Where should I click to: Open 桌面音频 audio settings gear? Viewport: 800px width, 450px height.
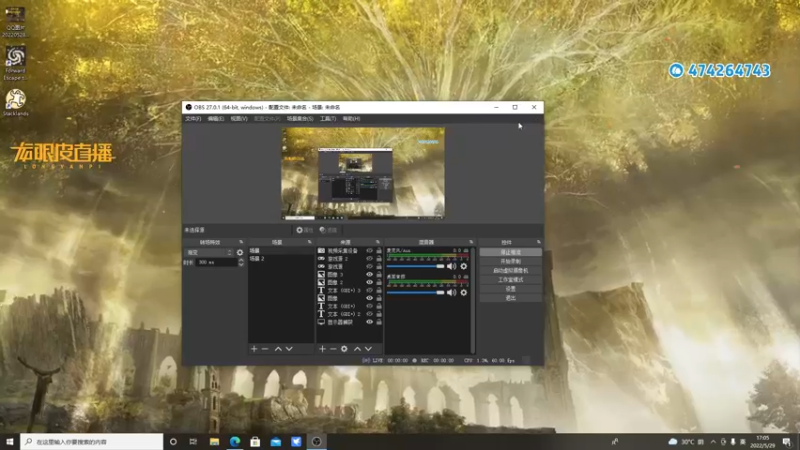pyautogui.click(x=463, y=292)
